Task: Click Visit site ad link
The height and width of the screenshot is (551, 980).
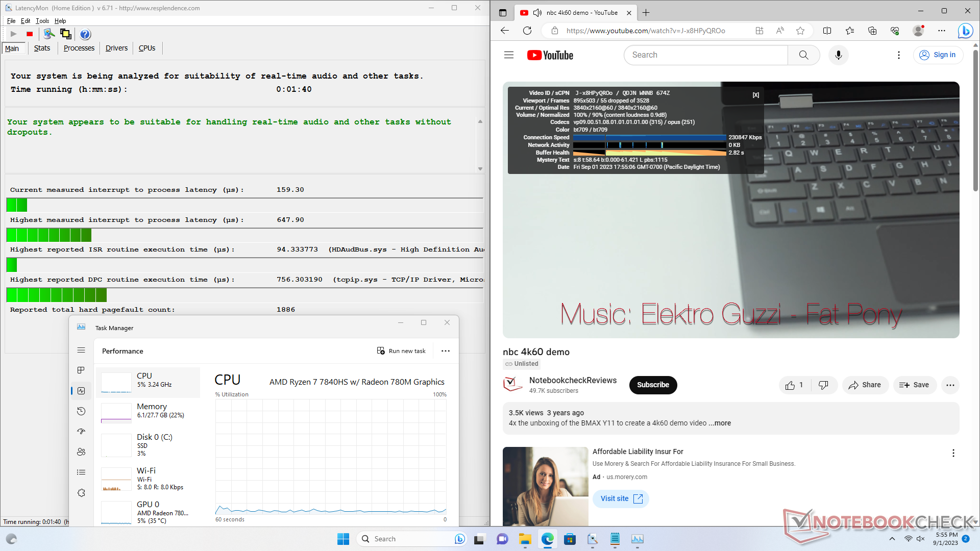Action: tap(621, 499)
